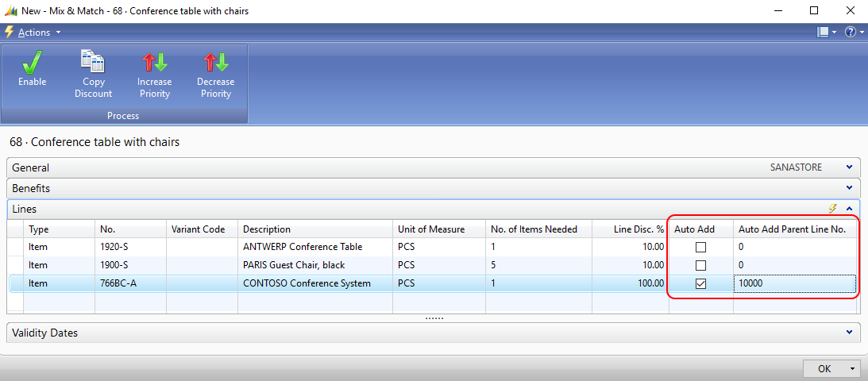
Task: Click the Lines lightning actions icon
Action: coord(832,209)
